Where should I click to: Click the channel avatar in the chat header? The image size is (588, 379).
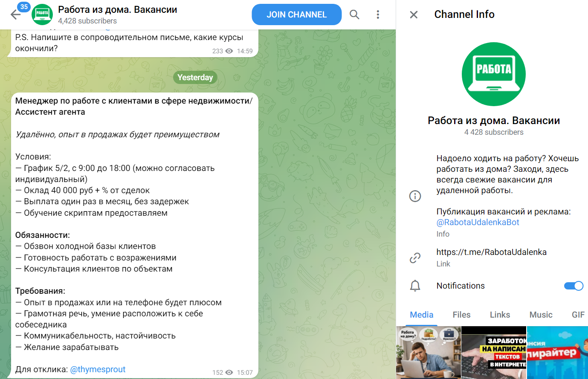pyautogui.click(x=42, y=14)
